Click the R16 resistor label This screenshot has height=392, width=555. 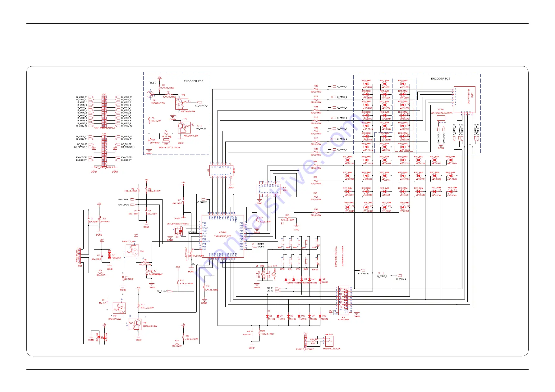287,215
